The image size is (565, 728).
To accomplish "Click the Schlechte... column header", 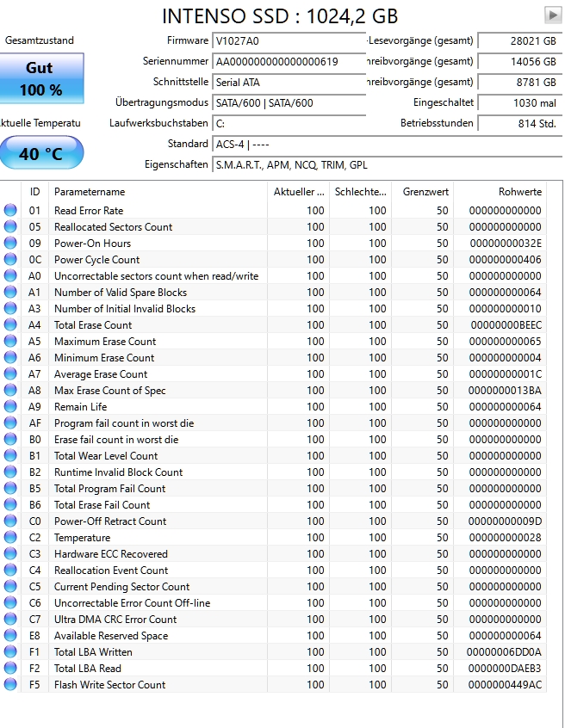I will [x=360, y=192].
